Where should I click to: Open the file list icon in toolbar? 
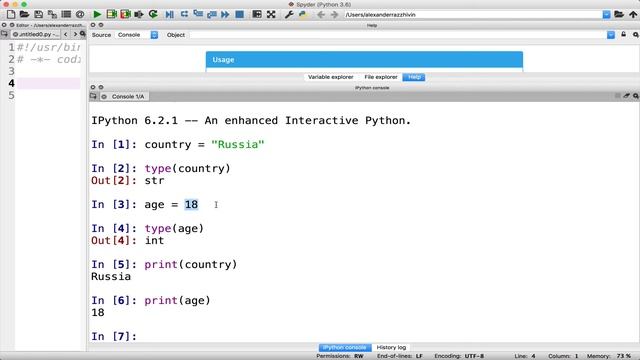tap(66, 15)
